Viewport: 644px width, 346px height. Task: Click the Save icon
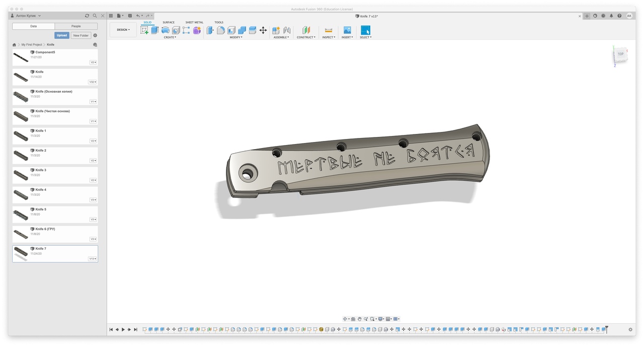pos(130,16)
